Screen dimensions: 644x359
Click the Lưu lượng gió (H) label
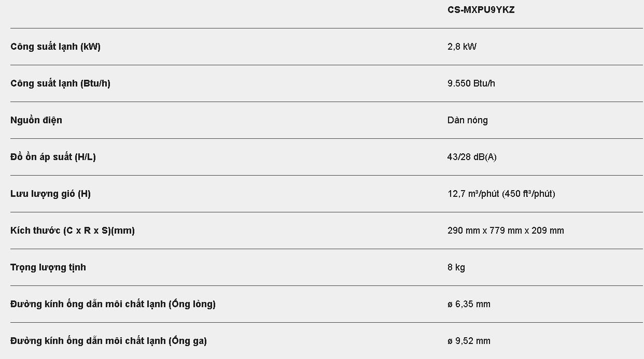[x=50, y=194]
